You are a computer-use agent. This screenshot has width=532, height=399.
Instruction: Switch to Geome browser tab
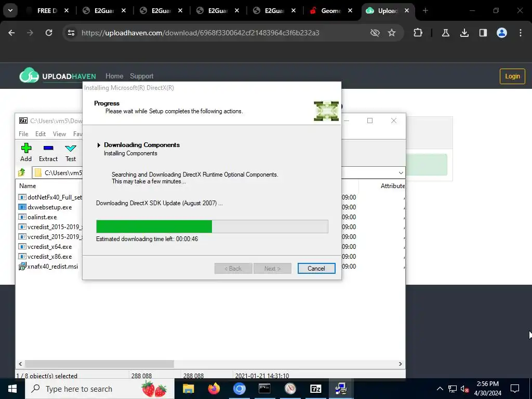(330, 11)
